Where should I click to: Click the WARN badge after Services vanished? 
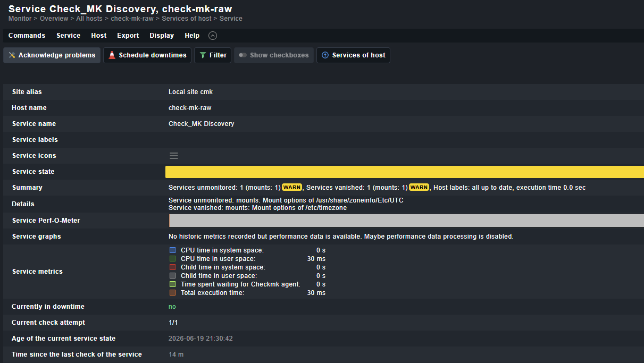point(419,187)
